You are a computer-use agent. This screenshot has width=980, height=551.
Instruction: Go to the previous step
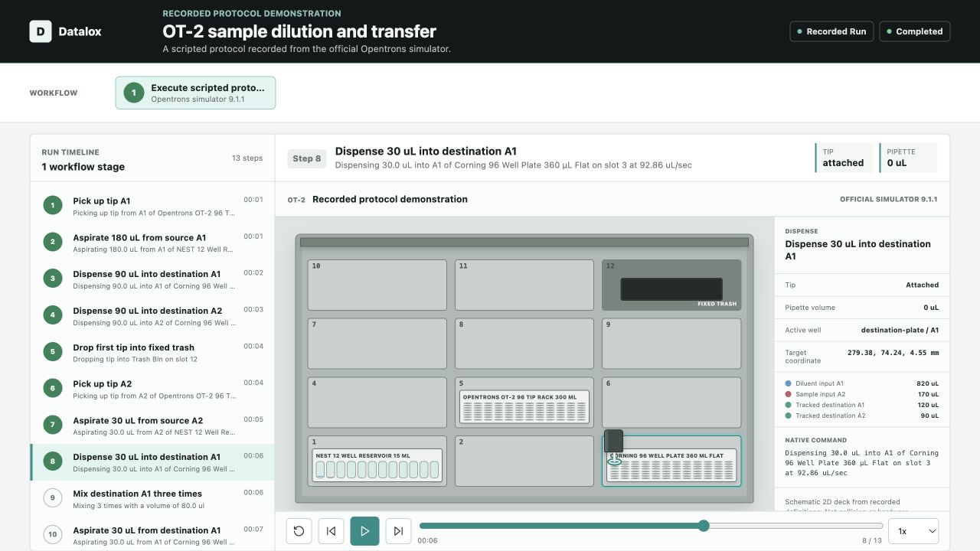pyautogui.click(x=331, y=531)
